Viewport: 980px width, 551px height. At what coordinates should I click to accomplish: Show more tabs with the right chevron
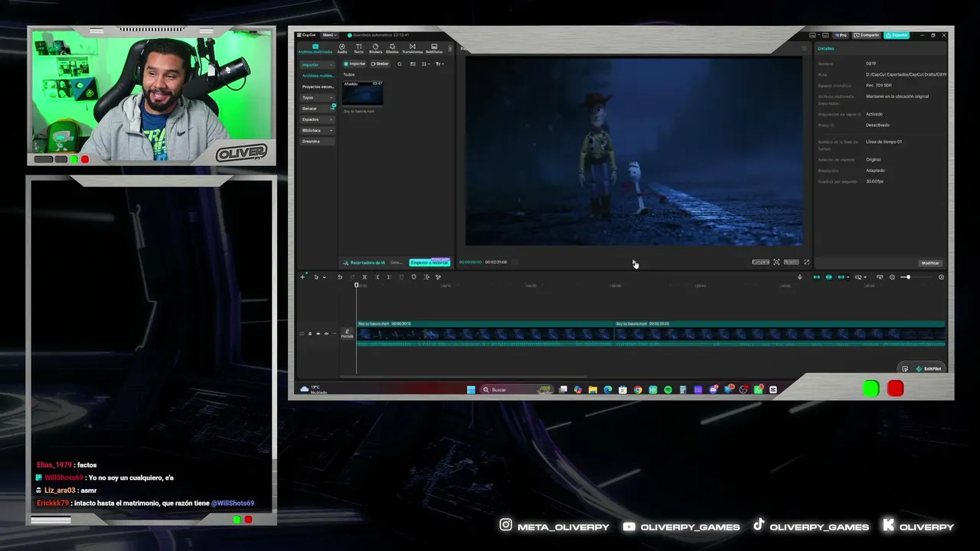[x=449, y=48]
